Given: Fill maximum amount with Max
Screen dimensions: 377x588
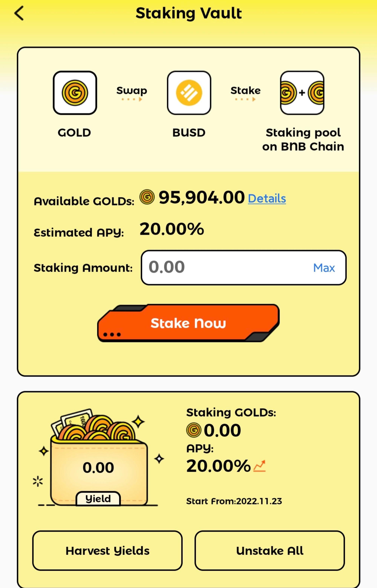Looking at the screenshot, I should (x=324, y=268).
